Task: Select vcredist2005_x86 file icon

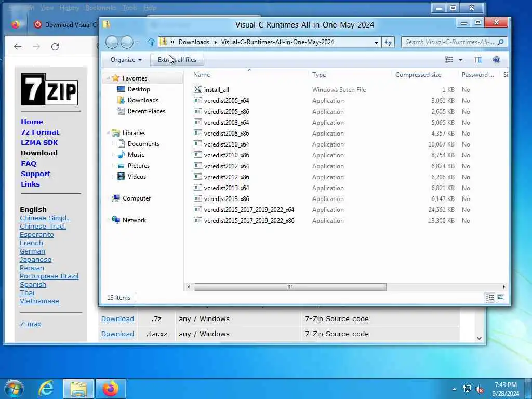Action: click(198, 111)
